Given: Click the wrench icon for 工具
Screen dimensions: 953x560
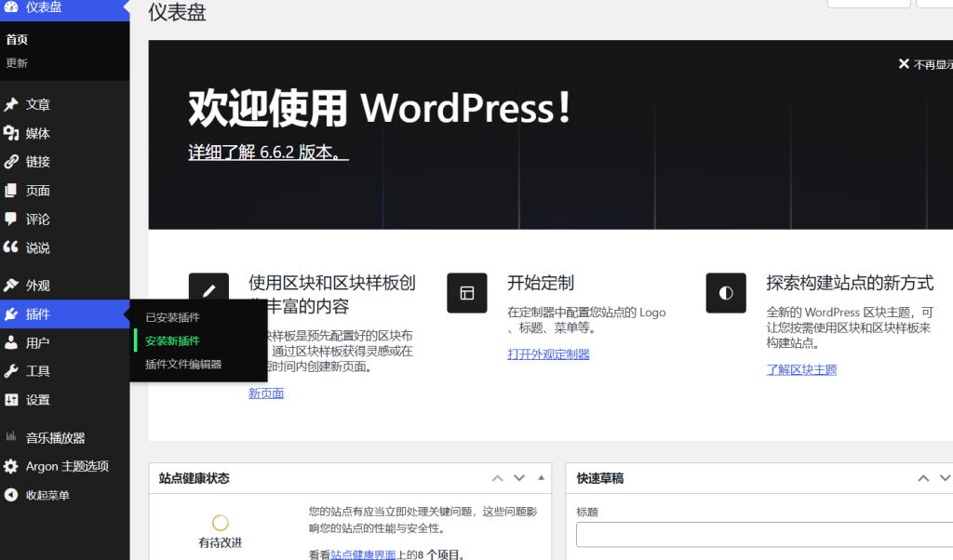Looking at the screenshot, I should pyautogui.click(x=11, y=371).
